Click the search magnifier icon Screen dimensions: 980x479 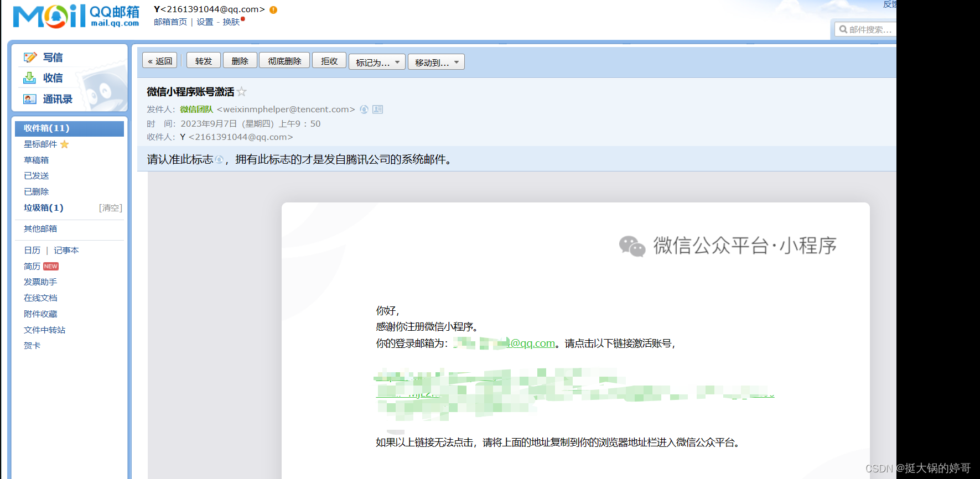click(x=843, y=29)
